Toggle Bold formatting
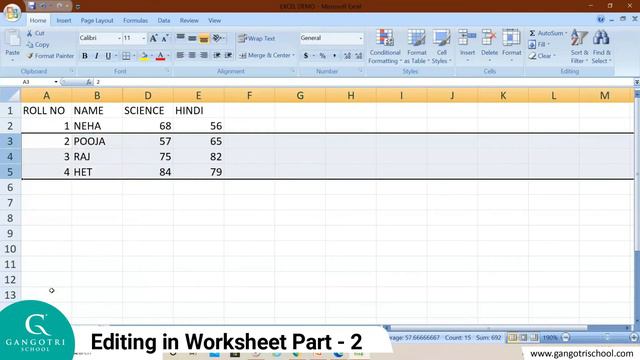640x360 pixels. point(85,56)
